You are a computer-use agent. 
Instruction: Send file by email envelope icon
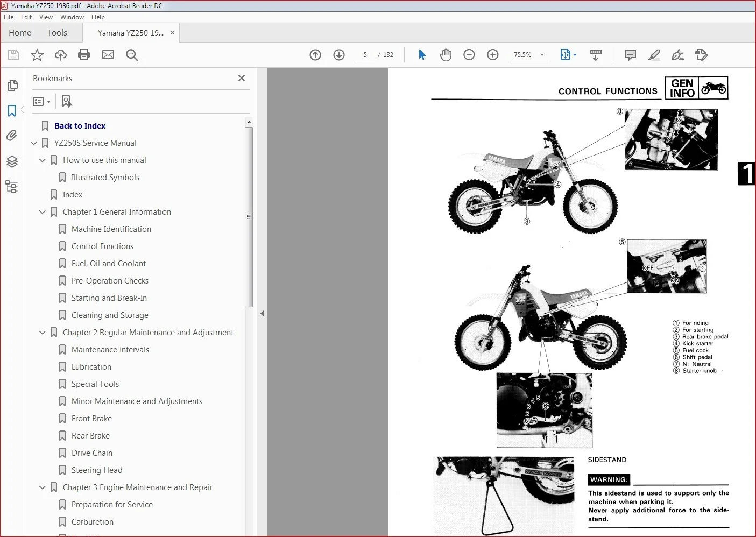[108, 55]
